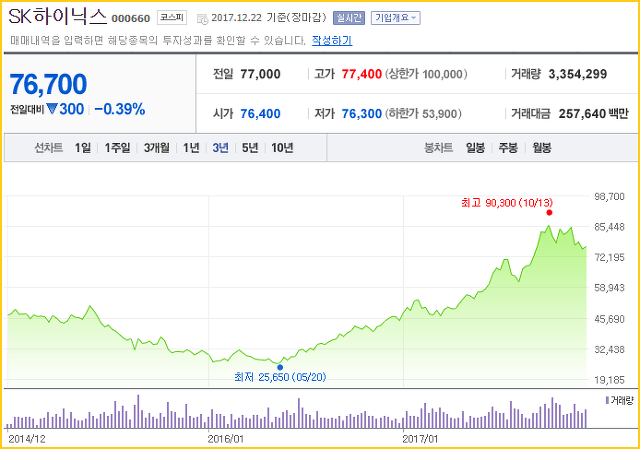Click the 85,448 axis value

(x=609, y=227)
